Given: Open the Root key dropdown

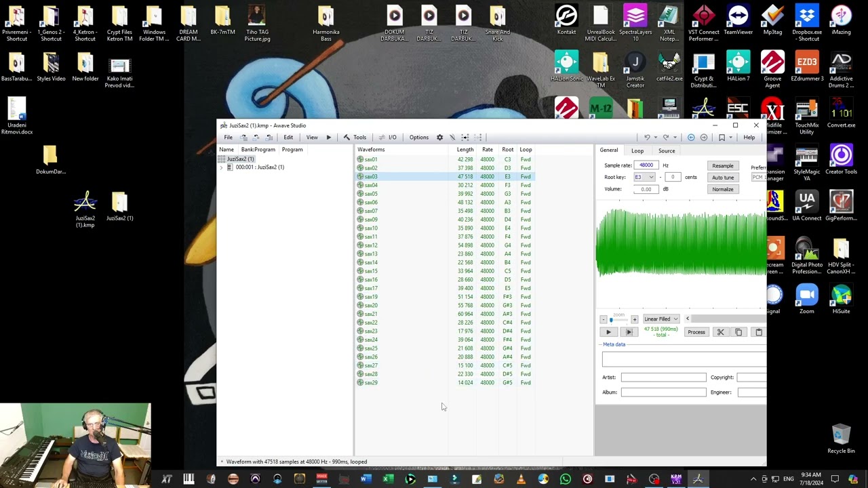Looking at the screenshot, I should tap(644, 178).
